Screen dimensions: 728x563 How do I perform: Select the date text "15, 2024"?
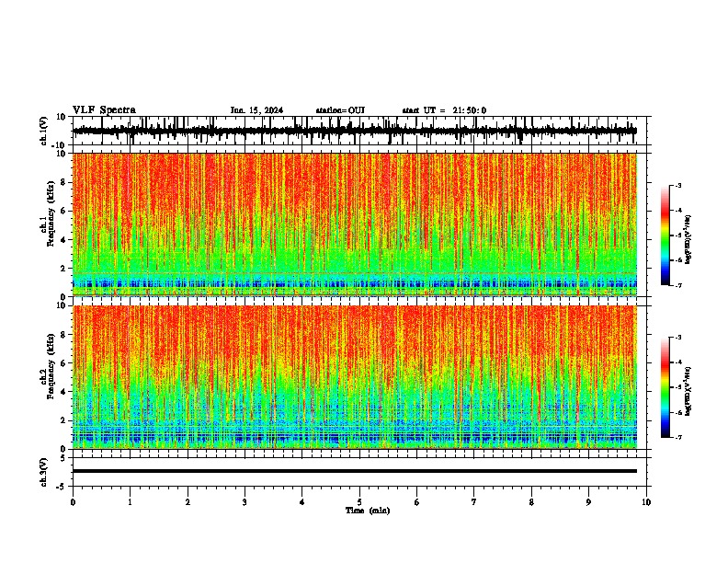264,110
